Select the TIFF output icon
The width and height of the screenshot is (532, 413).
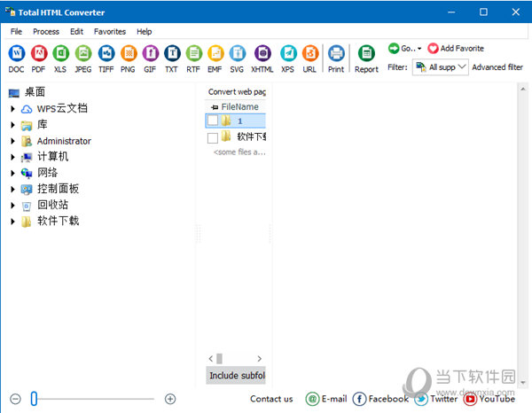click(106, 53)
